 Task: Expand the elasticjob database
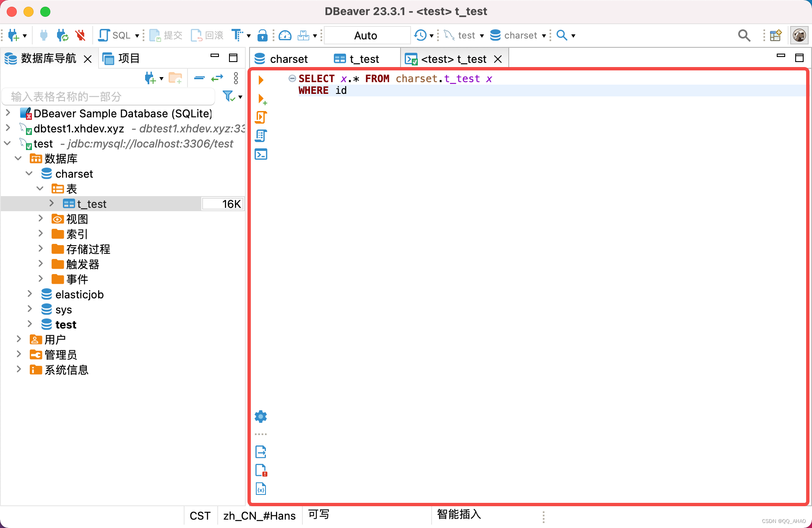tap(29, 294)
